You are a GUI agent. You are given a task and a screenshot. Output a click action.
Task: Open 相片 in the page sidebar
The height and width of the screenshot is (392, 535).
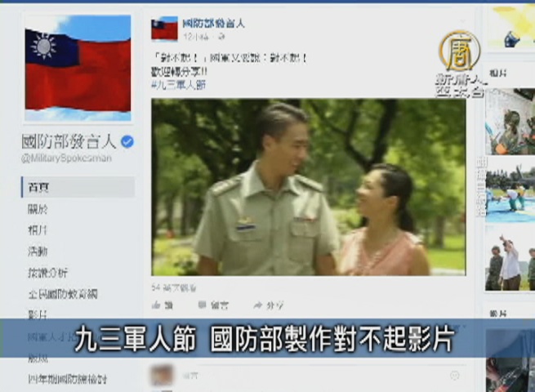click(x=38, y=230)
